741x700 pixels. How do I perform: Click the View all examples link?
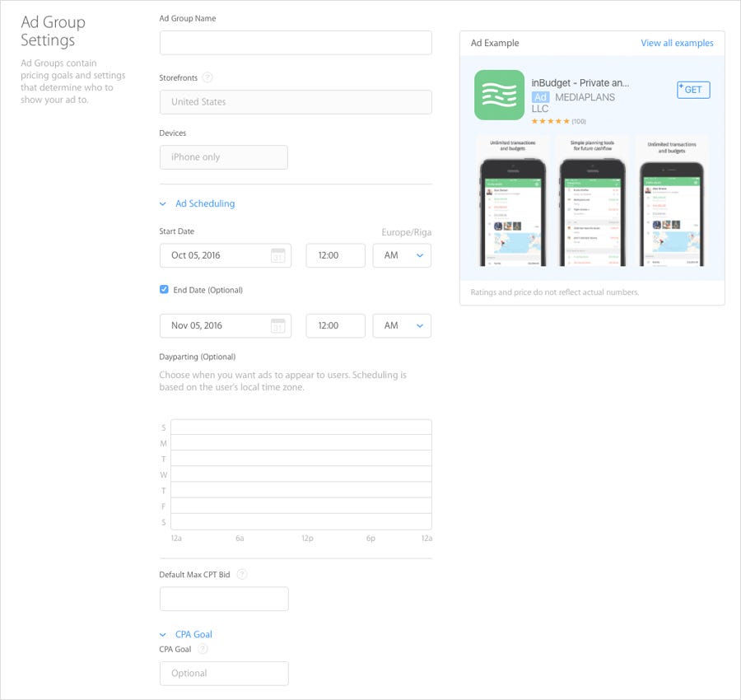click(x=677, y=43)
